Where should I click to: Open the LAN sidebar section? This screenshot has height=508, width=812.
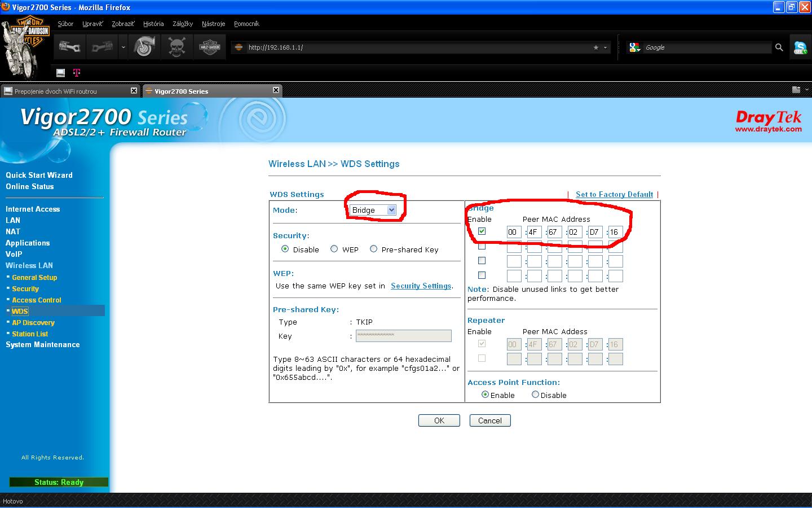pyautogui.click(x=13, y=220)
